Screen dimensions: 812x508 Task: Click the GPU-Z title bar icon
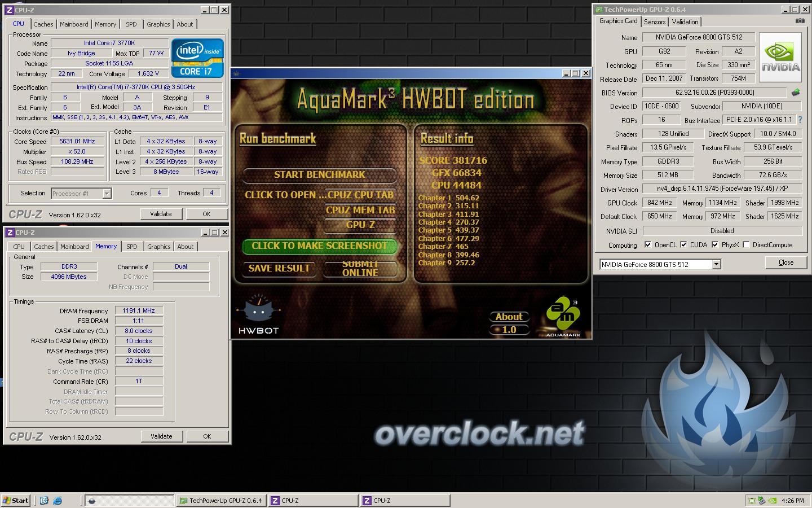click(x=599, y=10)
